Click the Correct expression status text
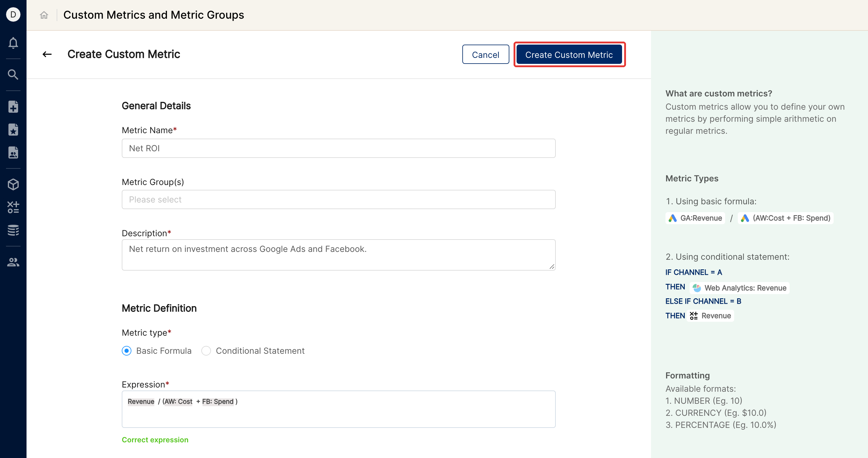 tap(155, 440)
